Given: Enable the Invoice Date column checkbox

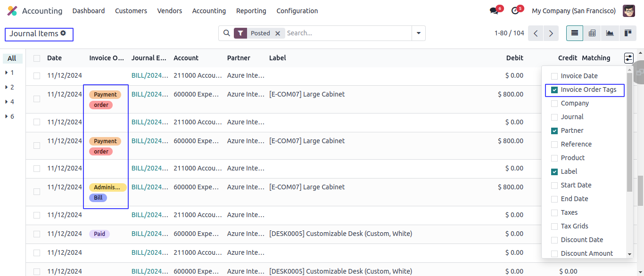Looking at the screenshot, I should click(554, 76).
